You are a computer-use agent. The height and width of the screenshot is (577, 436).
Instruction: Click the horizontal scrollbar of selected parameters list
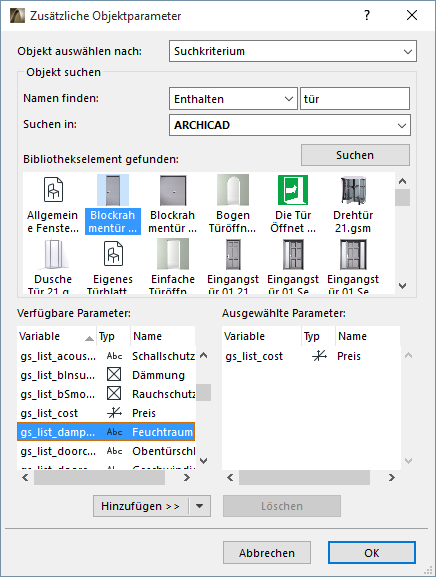pos(304,477)
